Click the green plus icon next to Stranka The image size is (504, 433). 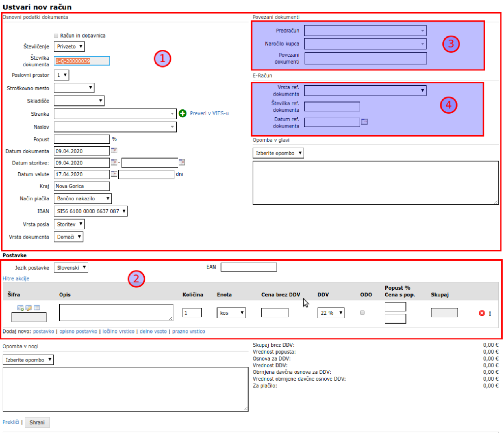(182, 114)
